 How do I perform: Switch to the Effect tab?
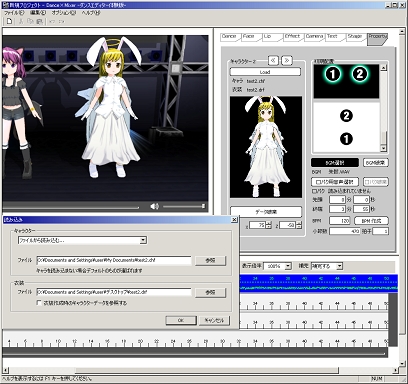[x=292, y=37]
